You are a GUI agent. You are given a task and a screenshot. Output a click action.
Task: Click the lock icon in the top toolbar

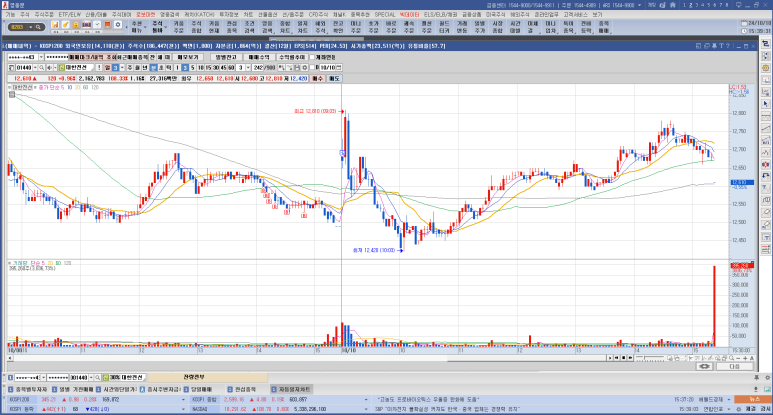tap(76, 24)
